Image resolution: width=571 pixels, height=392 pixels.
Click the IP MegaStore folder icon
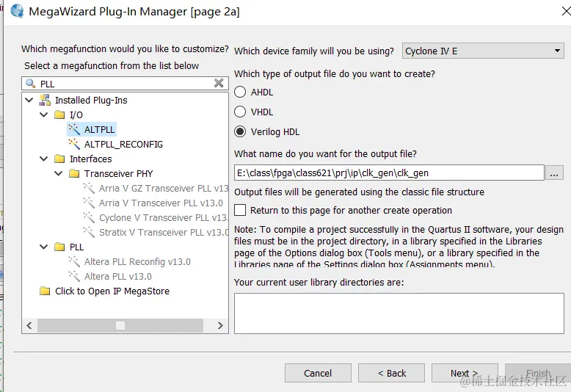[45, 291]
